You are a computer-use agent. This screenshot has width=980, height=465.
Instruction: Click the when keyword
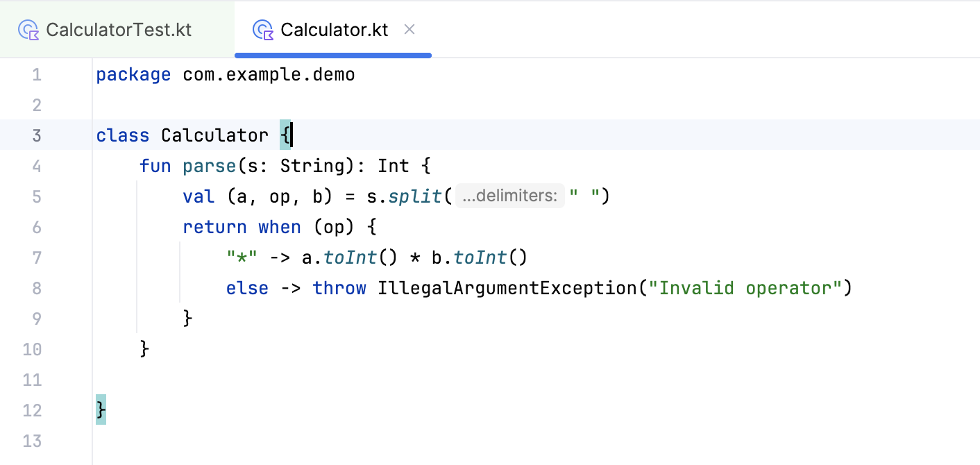pyautogui.click(x=280, y=227)
